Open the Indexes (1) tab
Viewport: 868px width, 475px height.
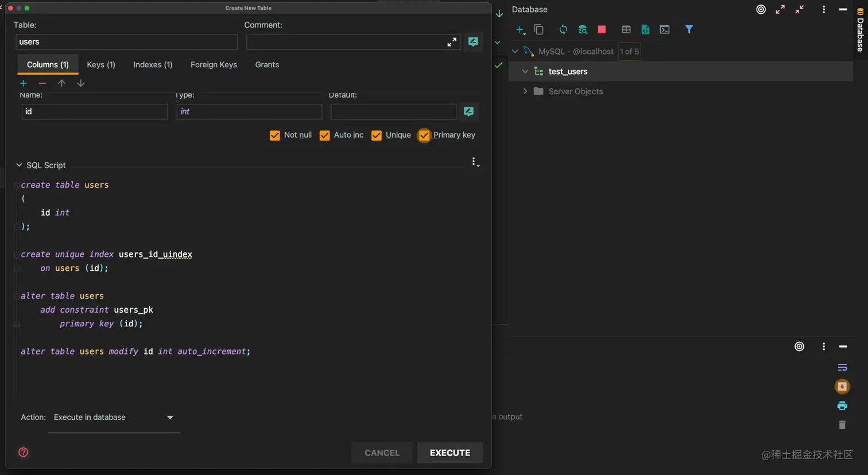153,65
